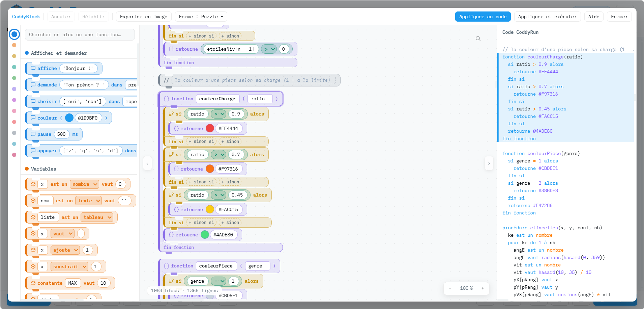This screenshot has width=644, height=309.
Task: Open the 'ajoute' operator dropdown
Action: click(65, 250)
